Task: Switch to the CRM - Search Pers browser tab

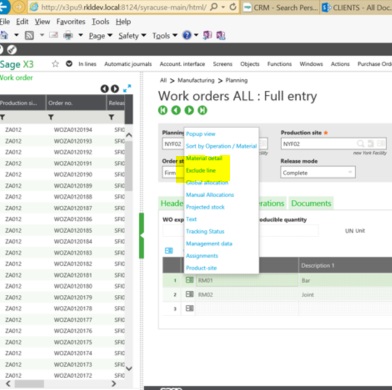Action: pyautogui.click(x=280, y=7)
